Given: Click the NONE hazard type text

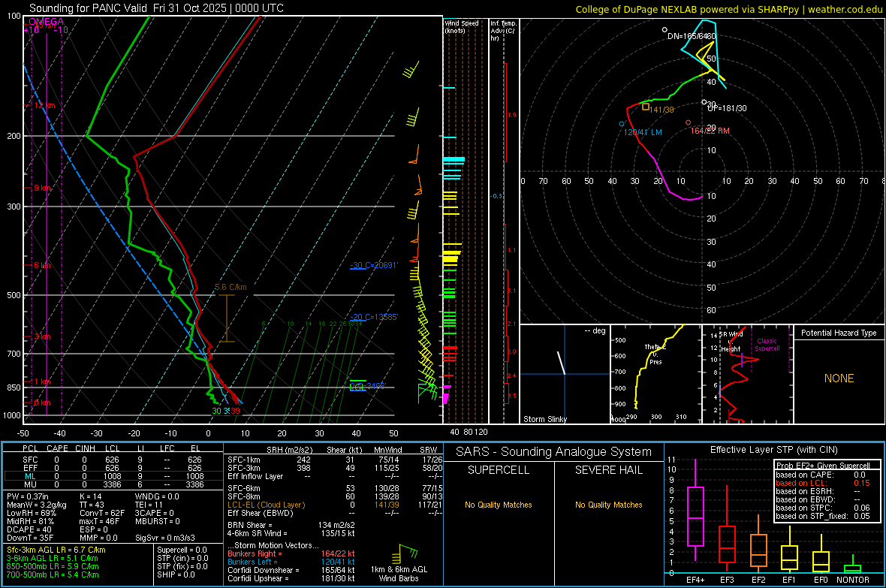Looking at the screenshot, I should [x=839, y=378].
